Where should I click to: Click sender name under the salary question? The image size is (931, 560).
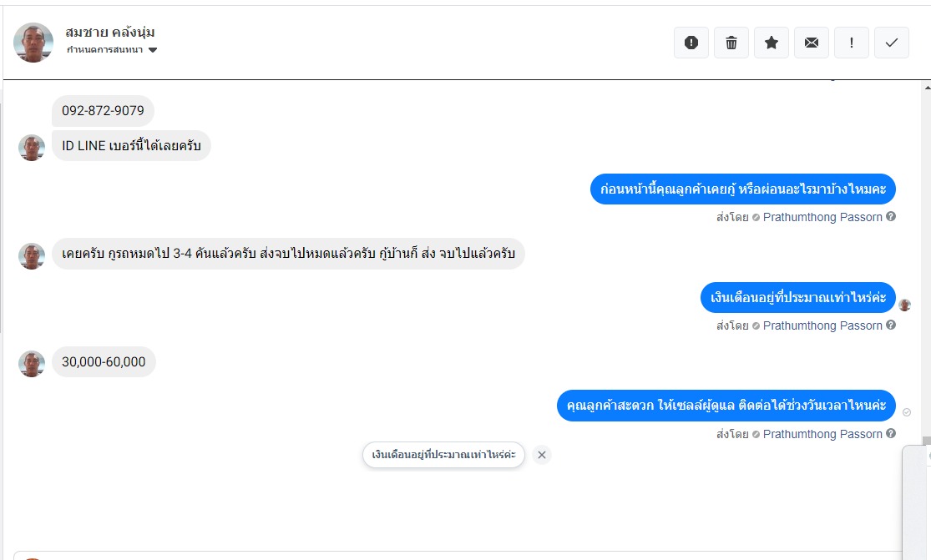pyautogui.click(x=822, y=325)
